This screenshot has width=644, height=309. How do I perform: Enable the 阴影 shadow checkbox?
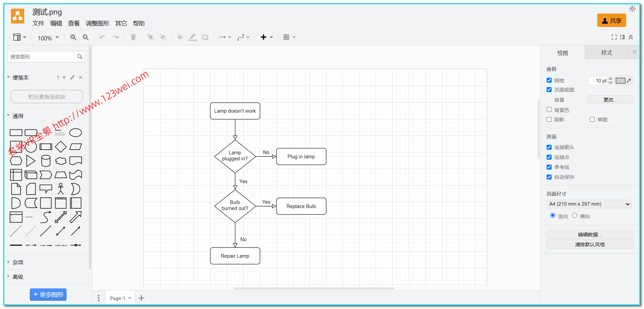[x=549, y=120]
